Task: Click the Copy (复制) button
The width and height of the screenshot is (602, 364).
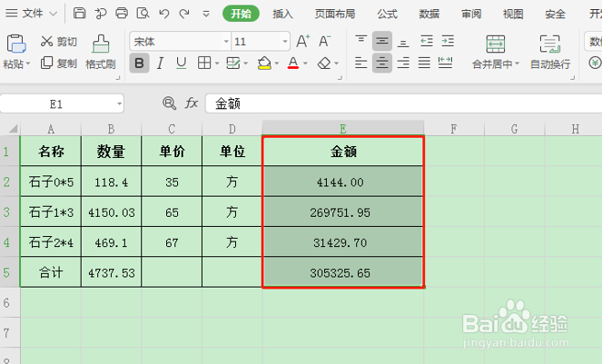Action: coord(59,64)
